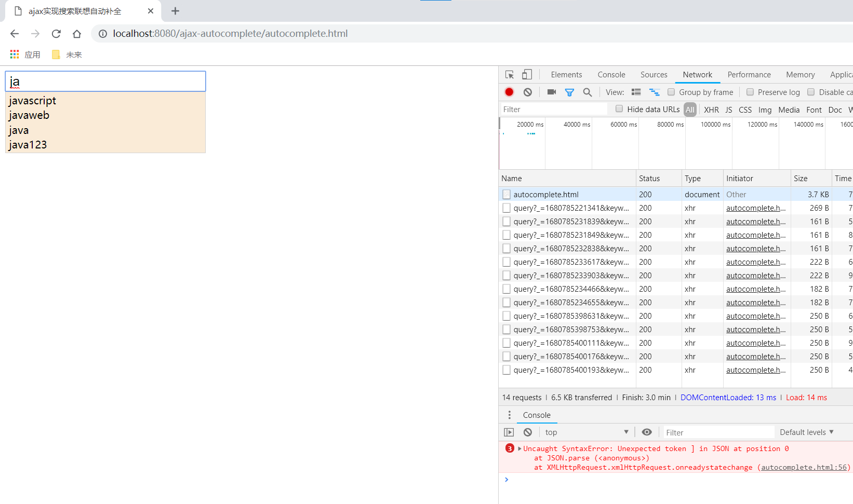Enable Group by frame
The image size is (853, 504).
tap(671, 92)
